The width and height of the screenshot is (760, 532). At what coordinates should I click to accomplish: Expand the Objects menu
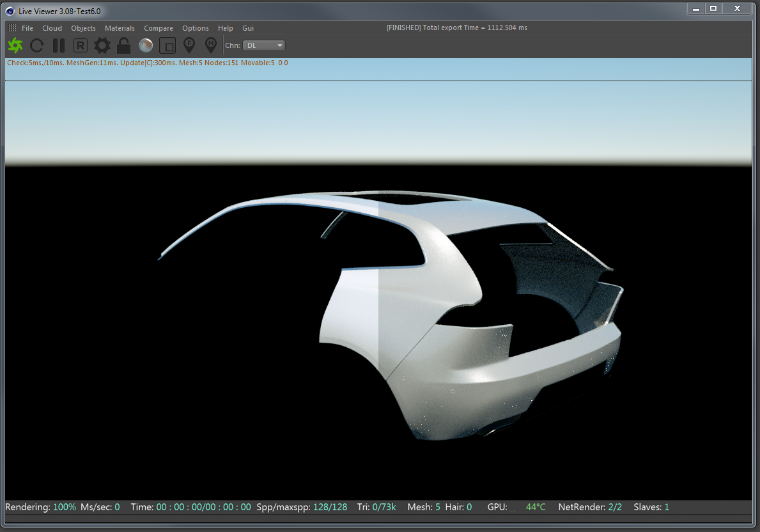click(83, 28)
